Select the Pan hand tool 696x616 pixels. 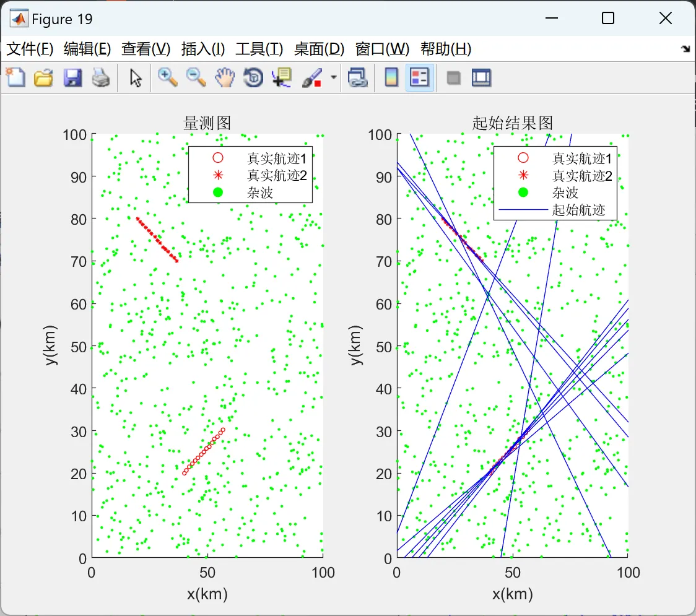point(225,77)
